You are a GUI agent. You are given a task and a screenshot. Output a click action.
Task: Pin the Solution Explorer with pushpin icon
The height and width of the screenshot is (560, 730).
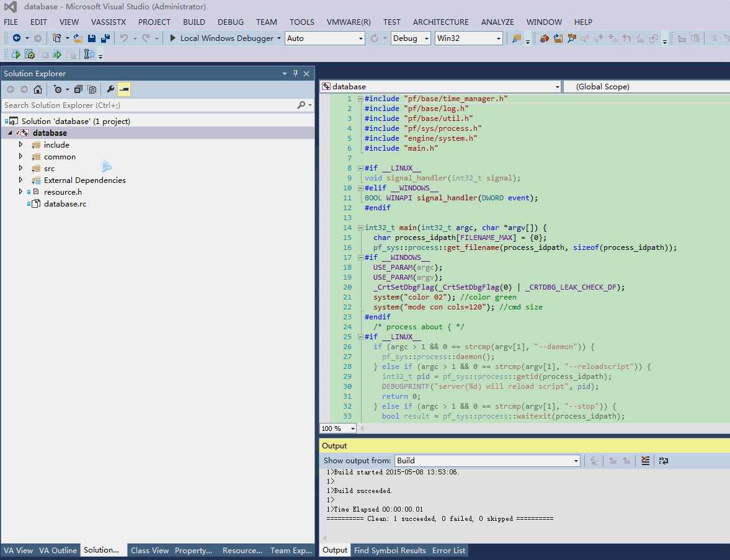tap(295, 74)
